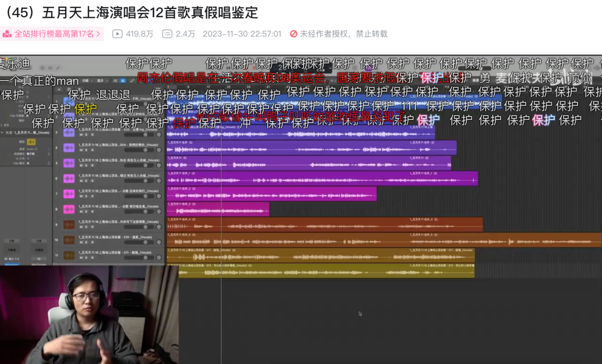The image size is (602, 364).
Task: Click the track 9 brown waveform icon
Action: tap(69, 225)
